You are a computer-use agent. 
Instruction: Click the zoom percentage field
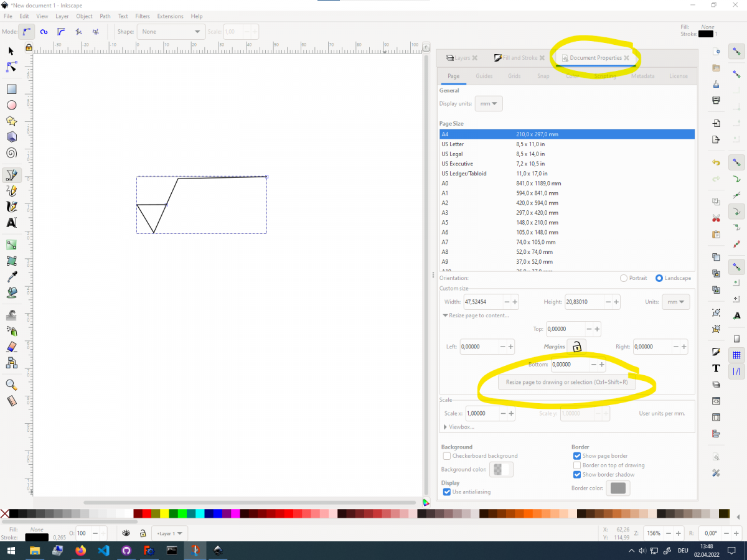[x=654, y=533]
